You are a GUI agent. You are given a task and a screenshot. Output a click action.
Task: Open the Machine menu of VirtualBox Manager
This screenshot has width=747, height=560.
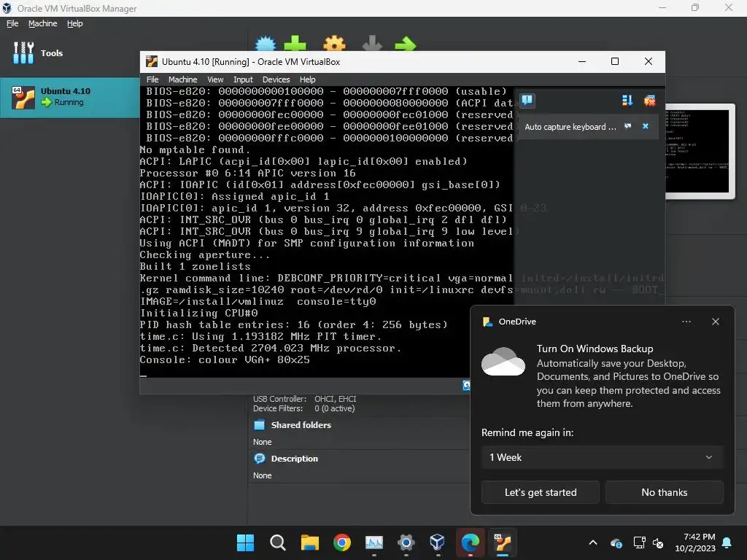click(x=42, y=23)
